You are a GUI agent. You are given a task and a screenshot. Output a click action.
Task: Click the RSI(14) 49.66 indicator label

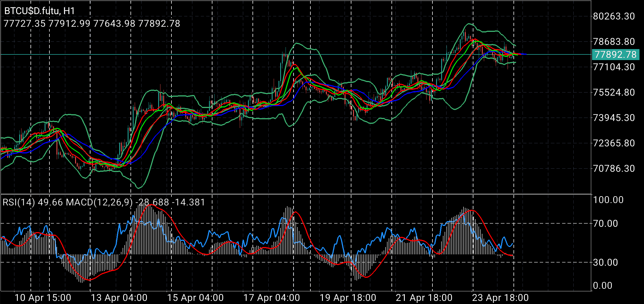tap(32, 202)
